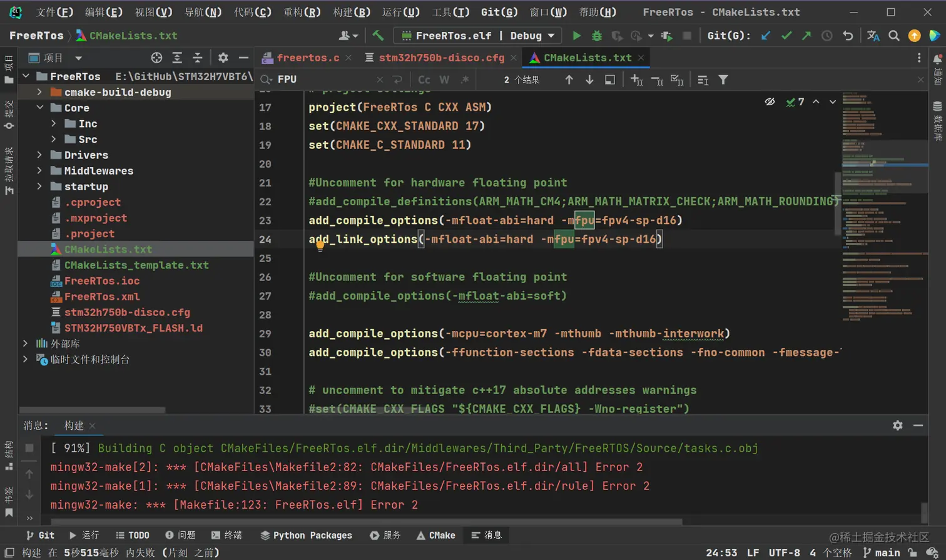Open the 终端 terminal tool window

pos(226,535)
